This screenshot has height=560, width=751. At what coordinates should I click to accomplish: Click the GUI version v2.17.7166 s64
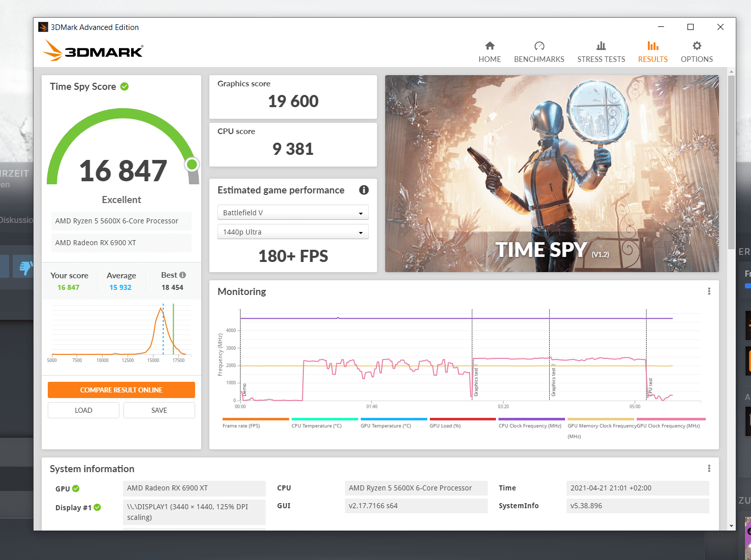[416, 506]
